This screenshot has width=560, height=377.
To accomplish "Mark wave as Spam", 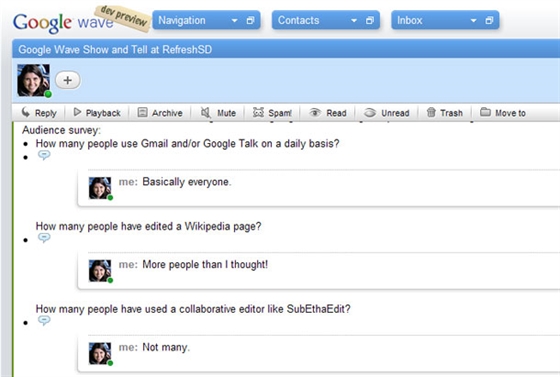I will [x=272, y=113].
